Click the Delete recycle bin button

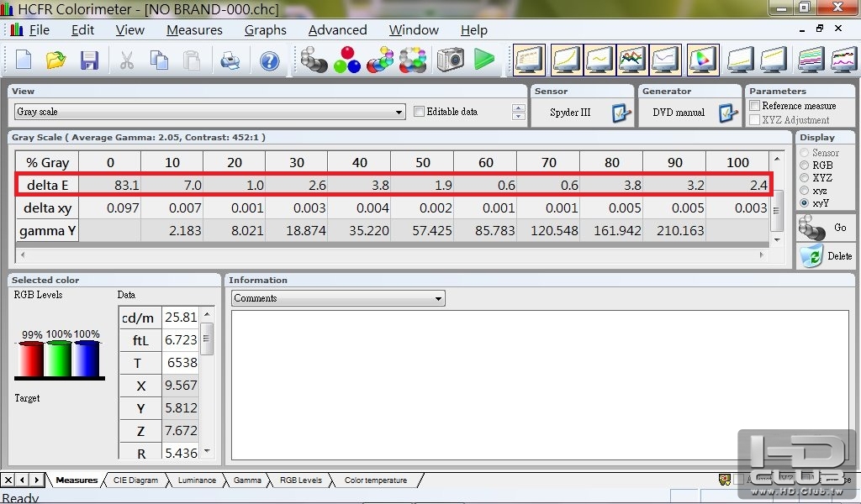tap(826, 256)
